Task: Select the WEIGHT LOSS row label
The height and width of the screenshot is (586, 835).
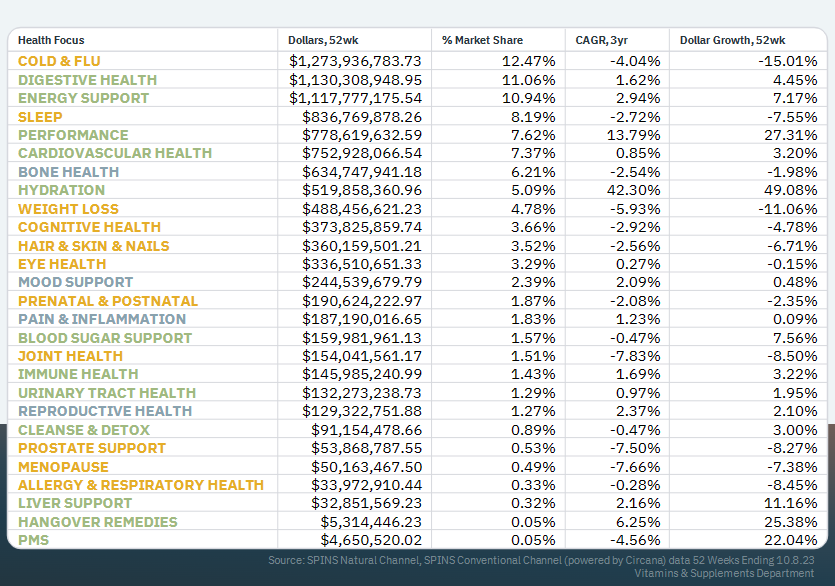Action: click(68, 209)
